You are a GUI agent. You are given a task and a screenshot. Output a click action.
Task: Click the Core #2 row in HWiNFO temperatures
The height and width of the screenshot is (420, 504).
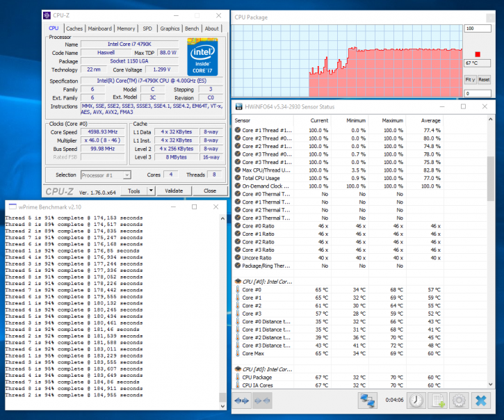338,305
